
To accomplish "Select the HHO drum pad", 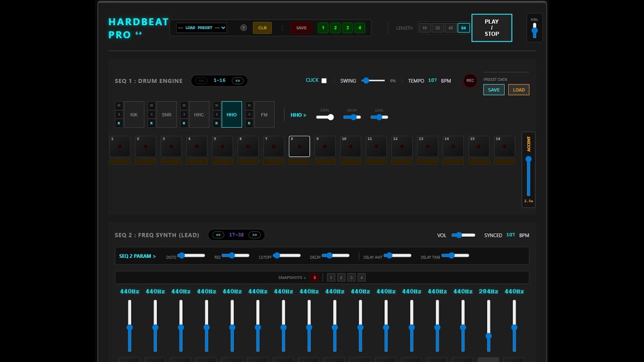I will 231,115.
